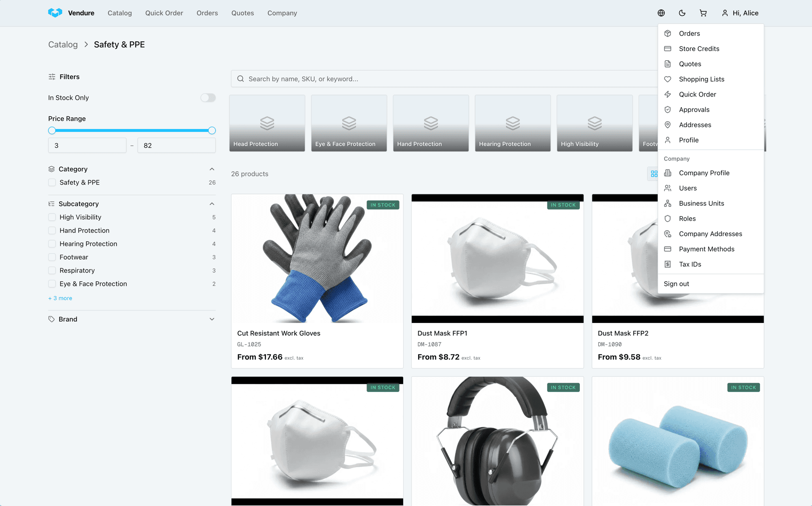The height and width of the screenshot is (506, 812).
Task: Open Quotes in the top navigation
Action: (242, 13)
